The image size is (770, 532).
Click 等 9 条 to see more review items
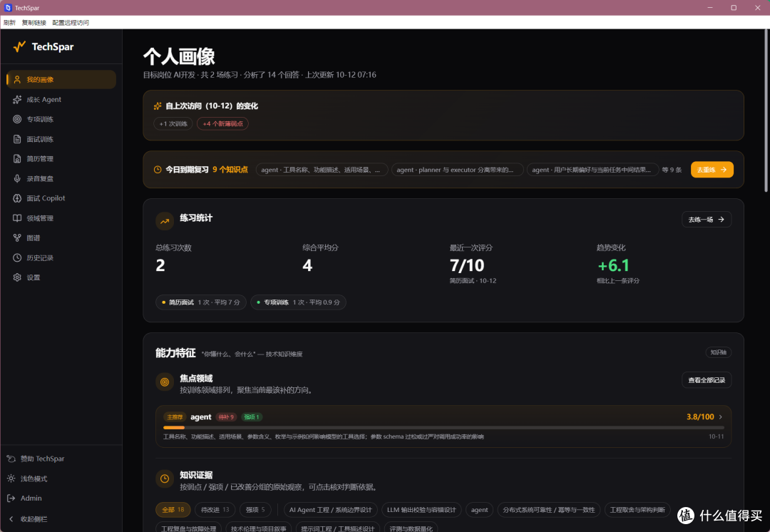pos(672,170)
